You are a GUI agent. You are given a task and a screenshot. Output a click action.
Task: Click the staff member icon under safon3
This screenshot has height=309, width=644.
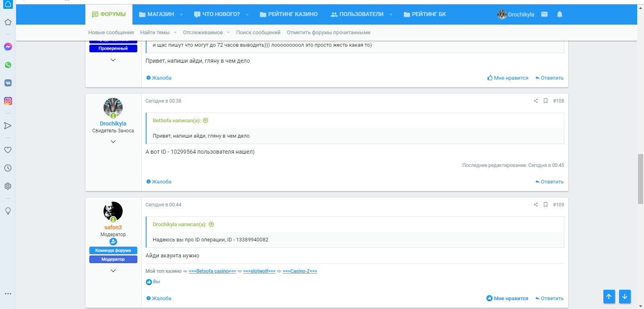point(113,242)
